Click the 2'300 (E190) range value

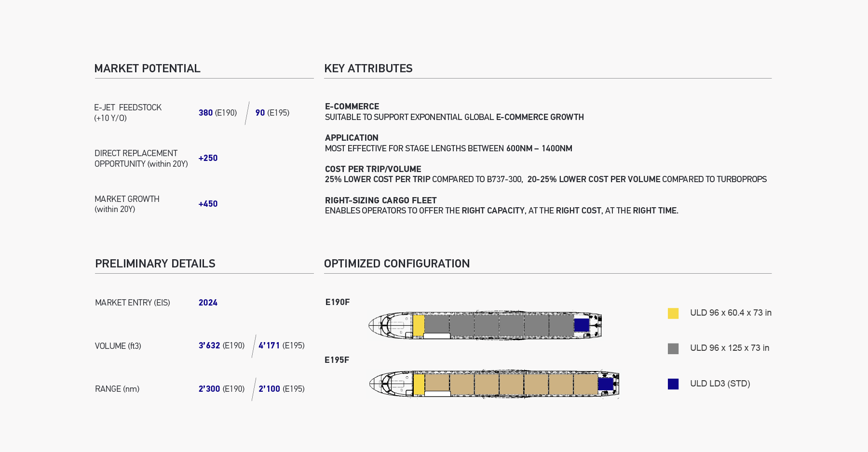(221, 389)
